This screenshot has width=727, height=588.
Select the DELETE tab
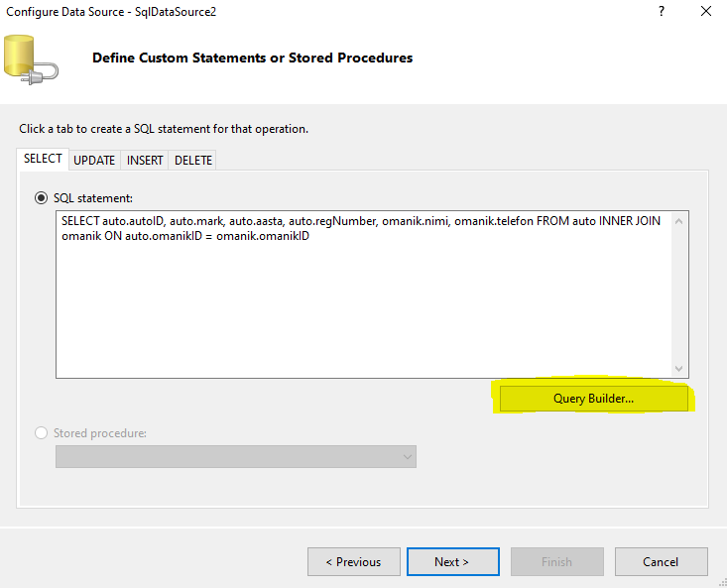point(193,160)
